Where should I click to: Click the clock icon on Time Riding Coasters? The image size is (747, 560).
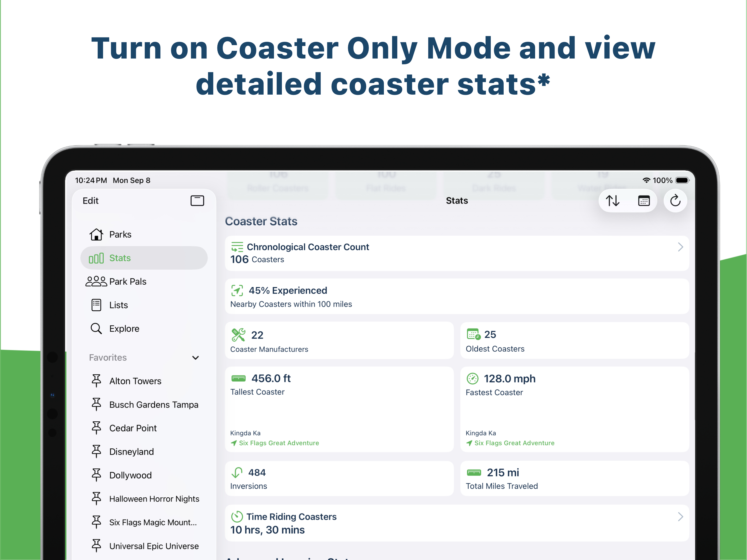tap(237, 517)
